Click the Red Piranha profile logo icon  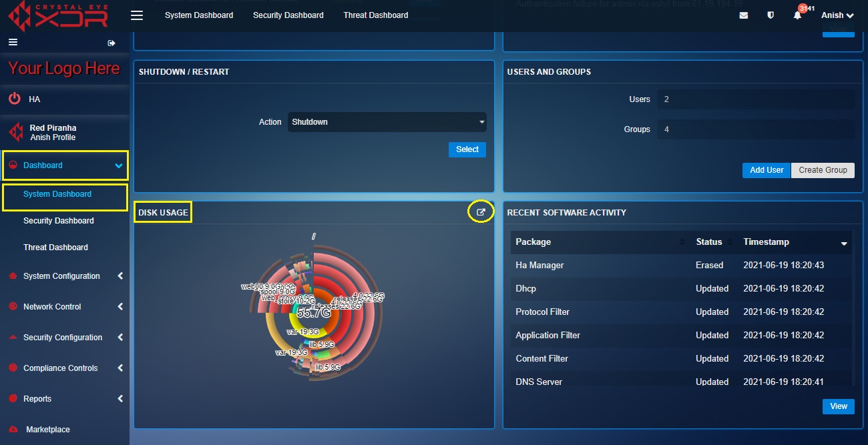coord(15,131)
